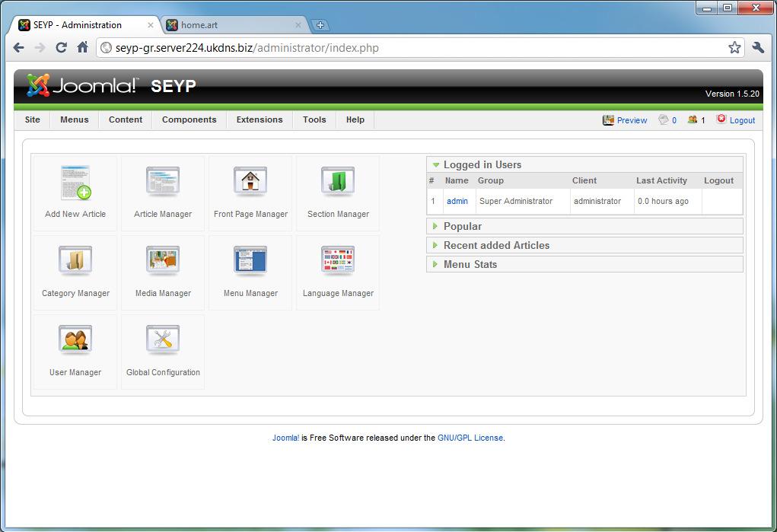Open the Content menu

[x=126, y=119]
